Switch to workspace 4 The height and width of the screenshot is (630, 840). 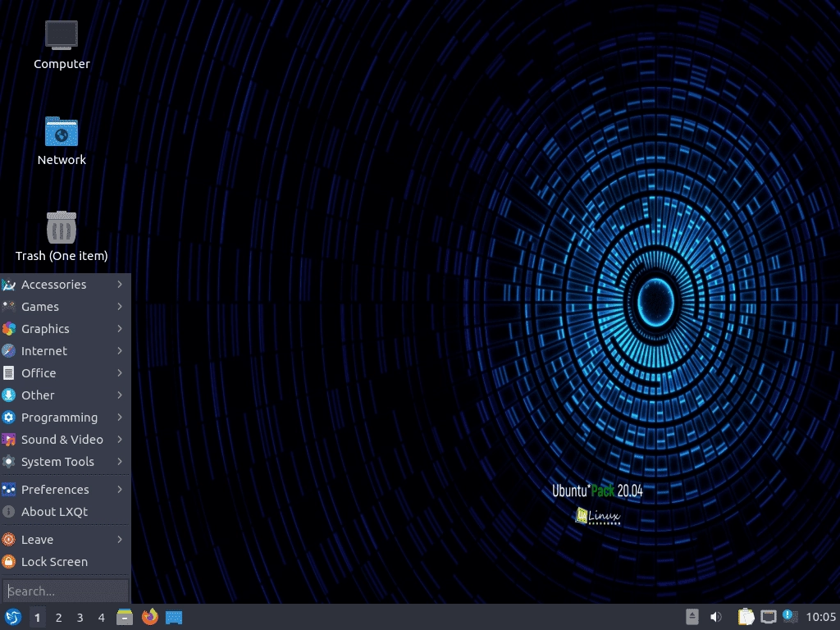(101, 618)
